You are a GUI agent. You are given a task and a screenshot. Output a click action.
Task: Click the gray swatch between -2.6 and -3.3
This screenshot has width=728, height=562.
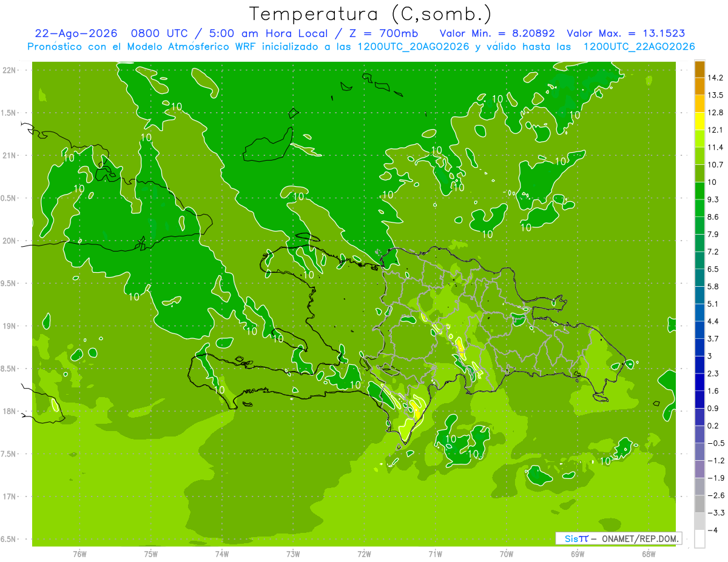(699, 504)
